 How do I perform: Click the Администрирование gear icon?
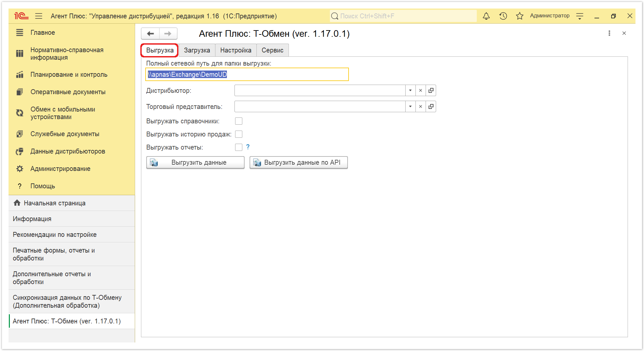(20, 169)
